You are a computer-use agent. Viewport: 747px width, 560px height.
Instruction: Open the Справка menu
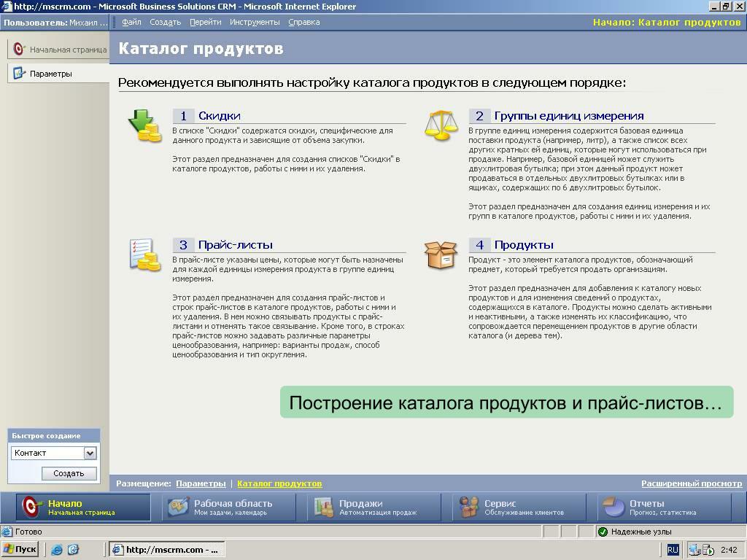coord(304,22)
